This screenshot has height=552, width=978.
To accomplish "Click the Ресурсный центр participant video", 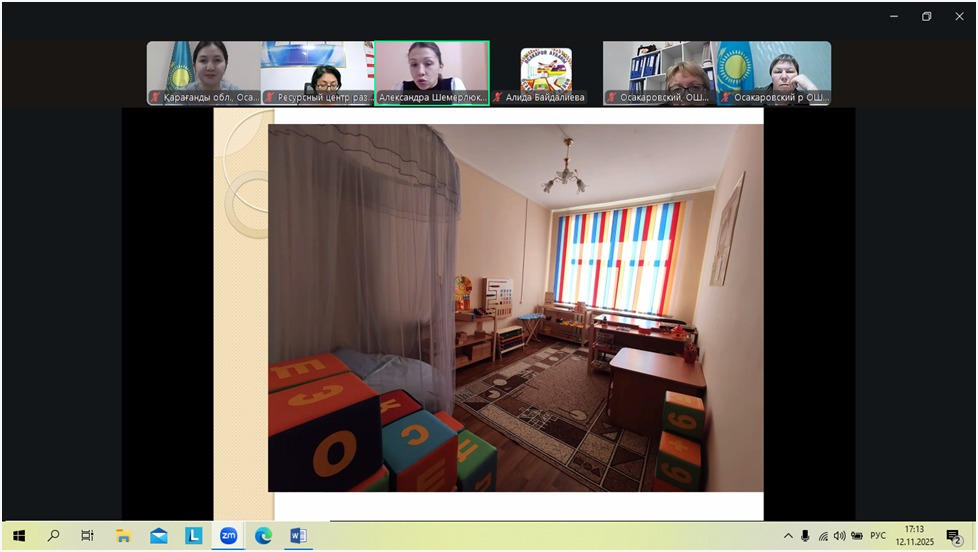I will pos(318,72).
